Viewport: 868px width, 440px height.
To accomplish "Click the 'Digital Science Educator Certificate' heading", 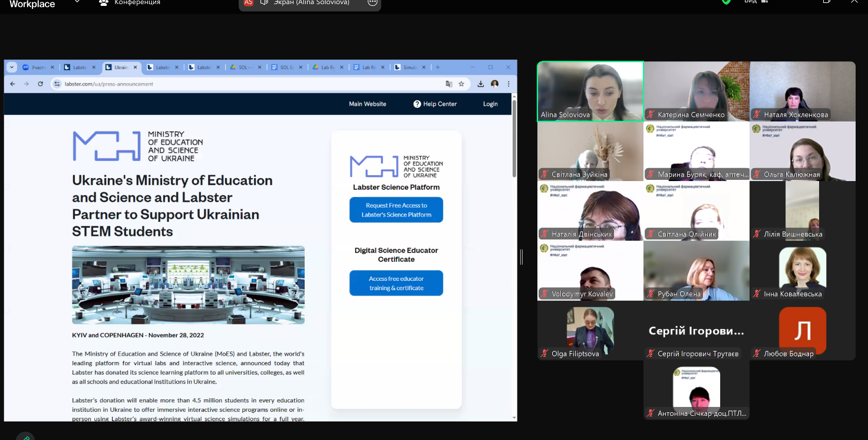I will click(x=396, y=255).
